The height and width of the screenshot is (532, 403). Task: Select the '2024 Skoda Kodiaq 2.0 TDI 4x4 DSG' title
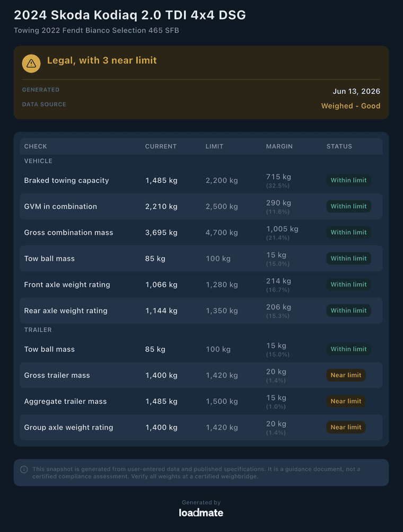click(130, 15)
